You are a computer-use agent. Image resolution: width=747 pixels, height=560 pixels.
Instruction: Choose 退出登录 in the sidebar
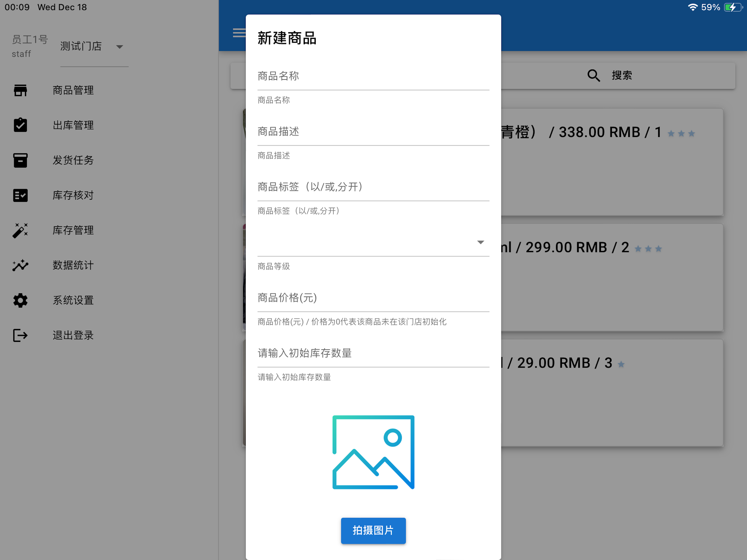pos(109,335)
